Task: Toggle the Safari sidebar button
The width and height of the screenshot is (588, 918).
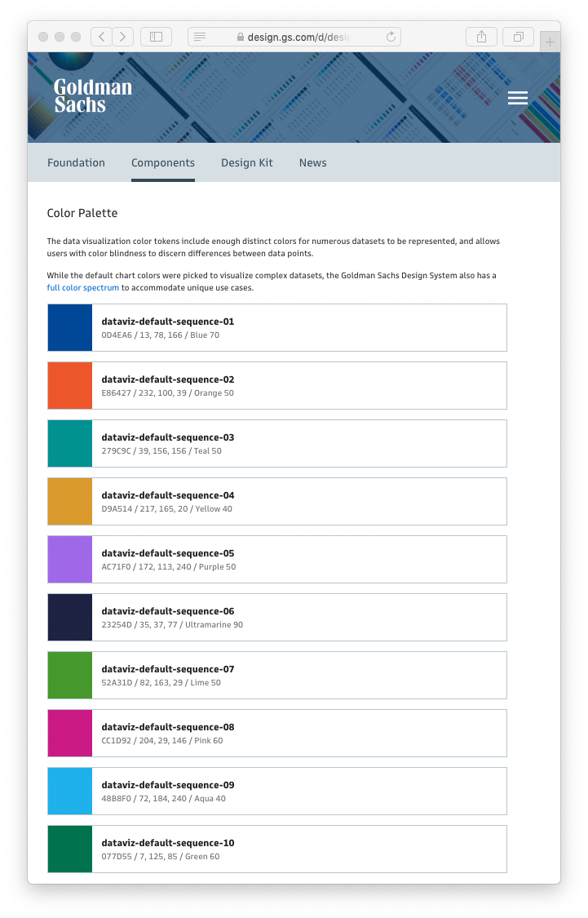Action: click(156, 37)
